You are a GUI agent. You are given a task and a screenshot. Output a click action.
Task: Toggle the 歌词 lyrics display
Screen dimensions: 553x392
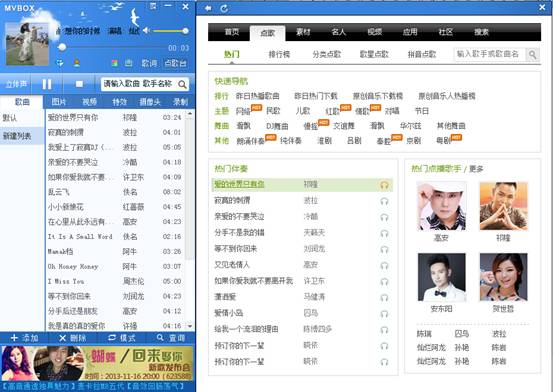pos(149,63)
